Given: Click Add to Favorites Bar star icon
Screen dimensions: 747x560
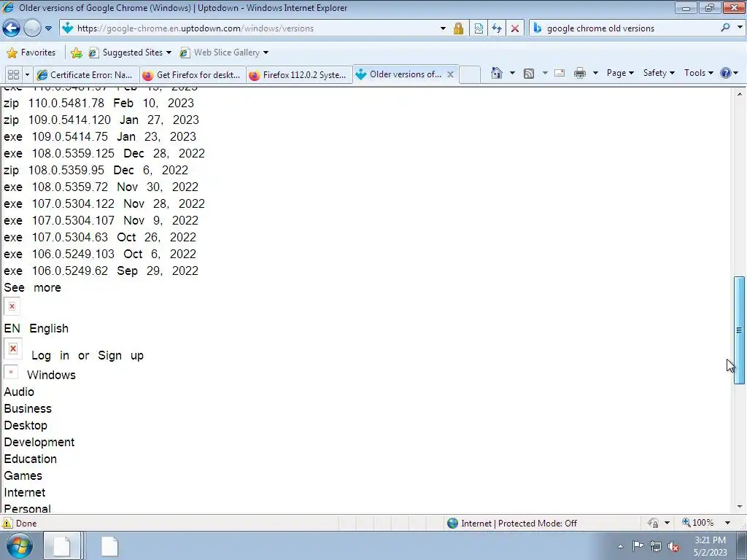Looking at the screenshot, I should (x=76, y=52).
